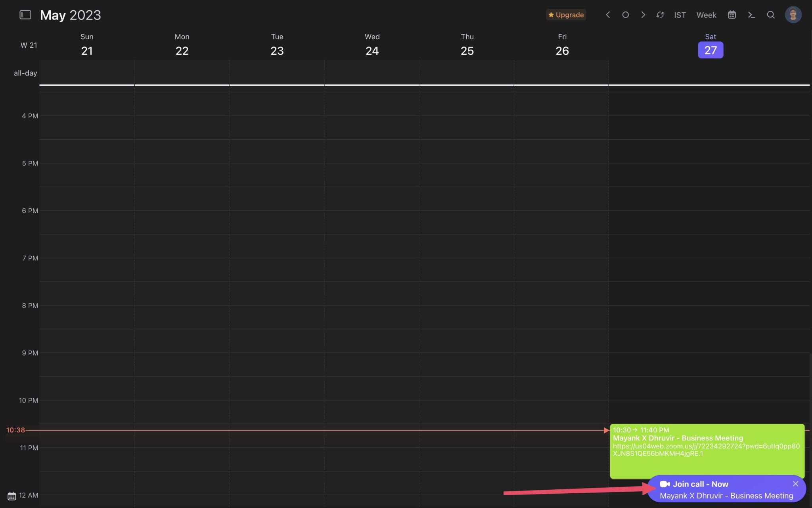Toggle the sidebar panel icon

(25, 15)
